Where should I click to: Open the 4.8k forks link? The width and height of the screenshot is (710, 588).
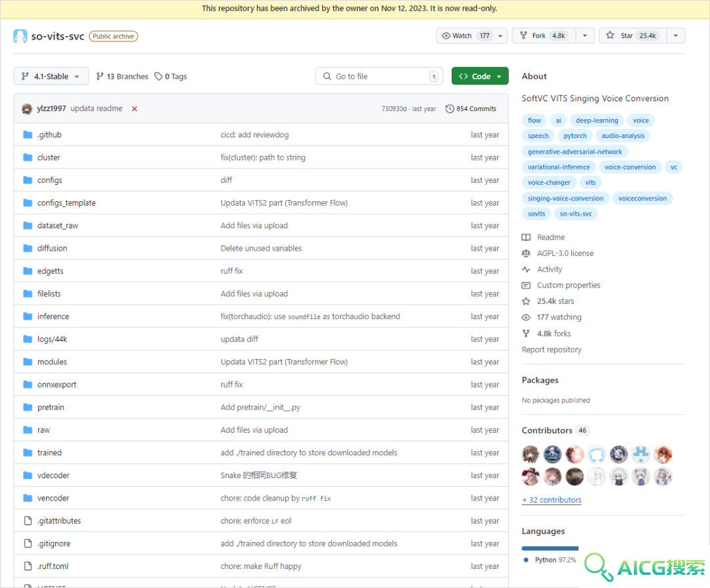click(554, 333)
